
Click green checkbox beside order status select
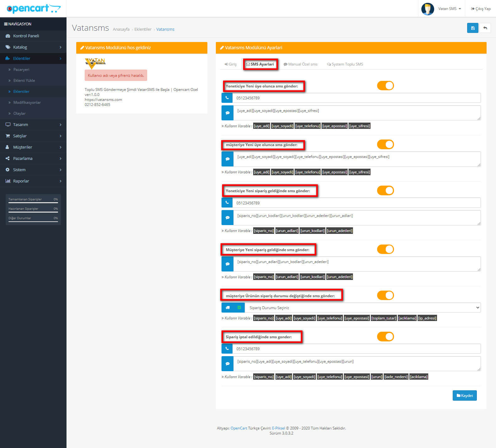pyautogui.click(x=239, y=308)
